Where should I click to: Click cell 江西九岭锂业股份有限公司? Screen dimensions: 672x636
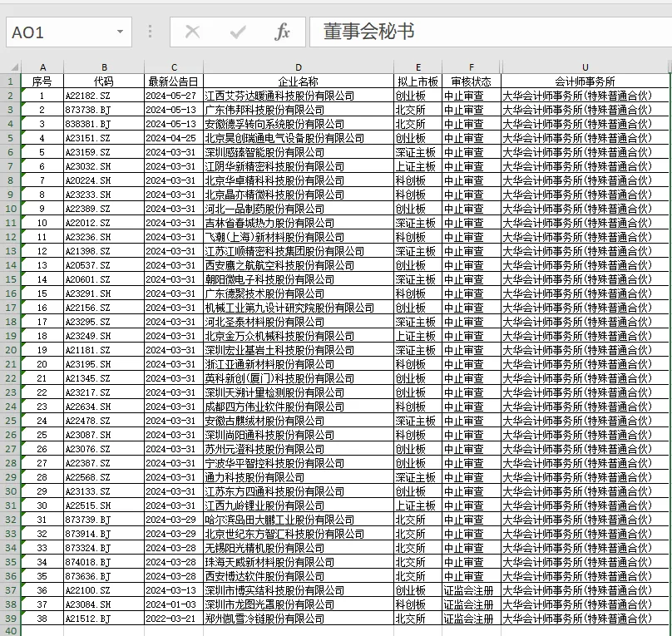coord(299,505)
